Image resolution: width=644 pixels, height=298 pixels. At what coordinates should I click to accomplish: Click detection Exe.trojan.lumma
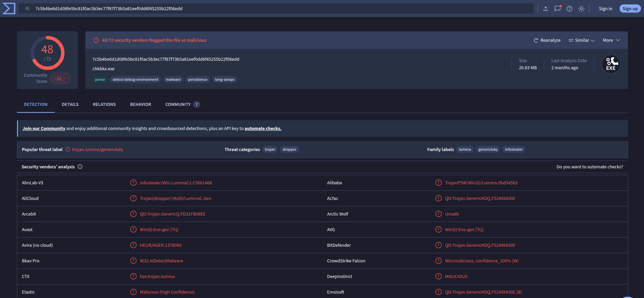157,277
